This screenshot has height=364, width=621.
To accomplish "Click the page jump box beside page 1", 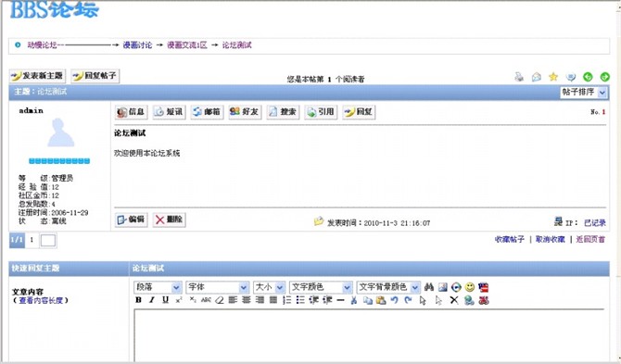I will [48, 240].
